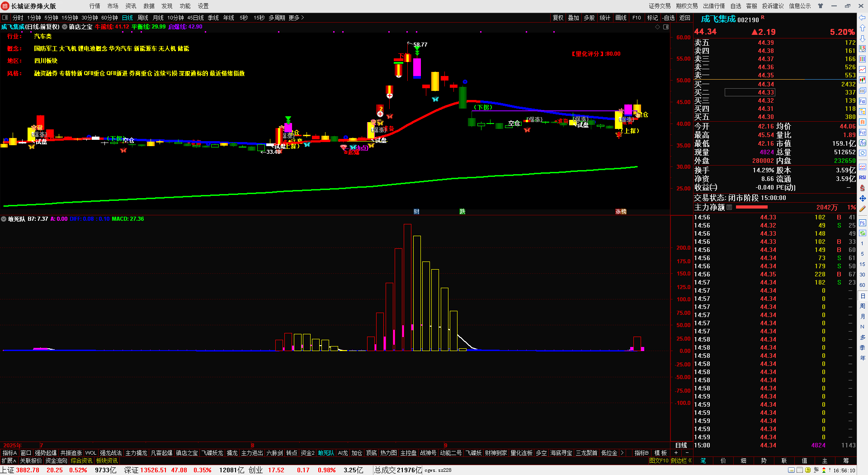The height and width of the screenshot is (475, 868).
Task: Open the 资讯 menu
Action: tap(131, 6)
